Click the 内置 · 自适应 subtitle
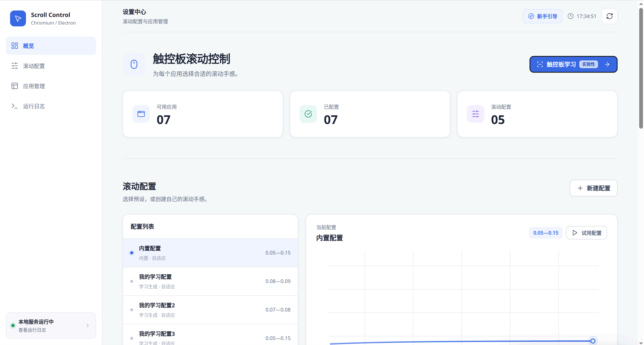The width and height of the screenshot is (644, 345). point(152,258)
